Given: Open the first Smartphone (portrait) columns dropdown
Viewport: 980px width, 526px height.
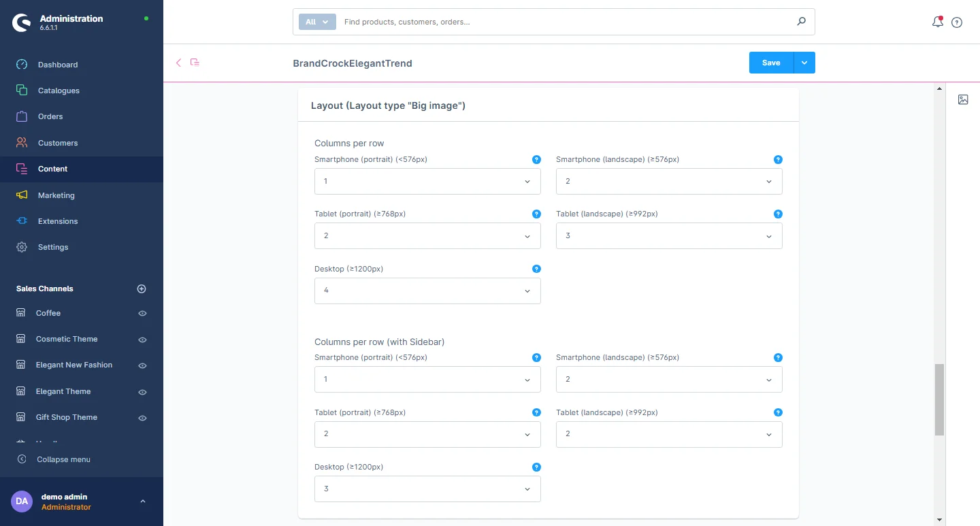Looking at the screenshot, I should pos(427,182).
